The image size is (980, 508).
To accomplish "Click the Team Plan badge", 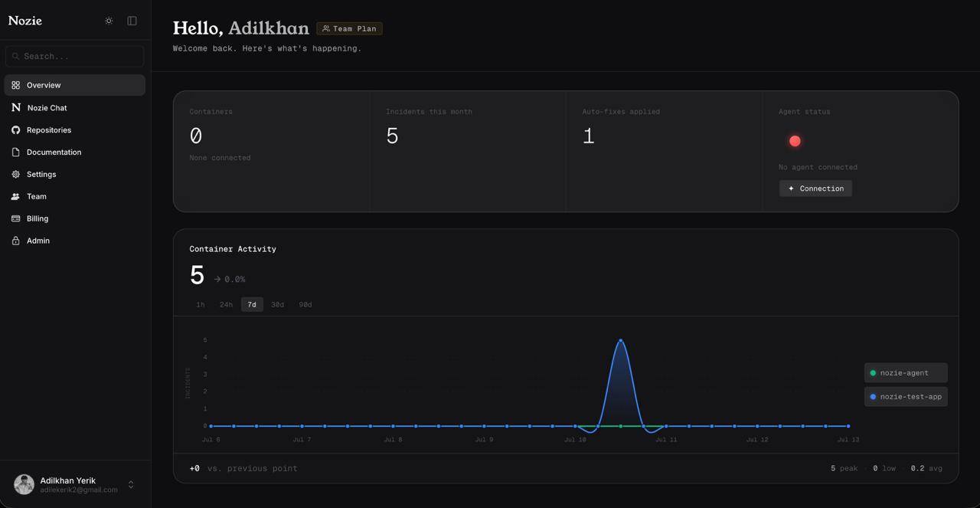I will tap(349, 28).
